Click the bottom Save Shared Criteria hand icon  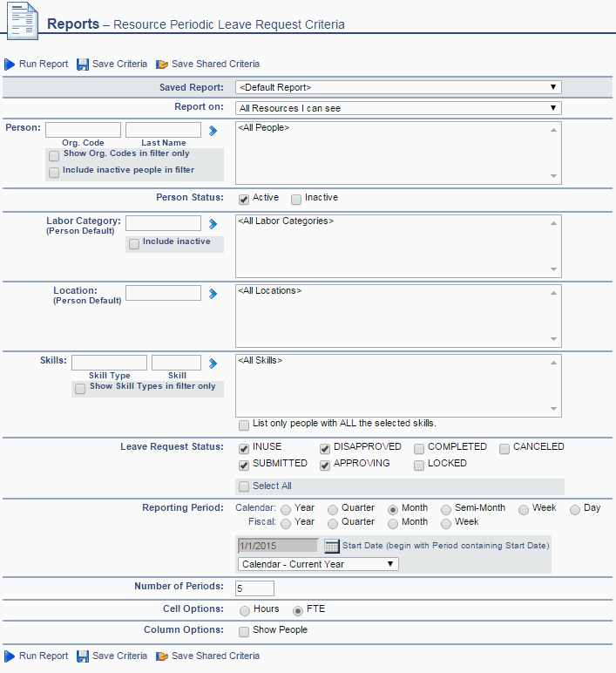pos(162,656)
